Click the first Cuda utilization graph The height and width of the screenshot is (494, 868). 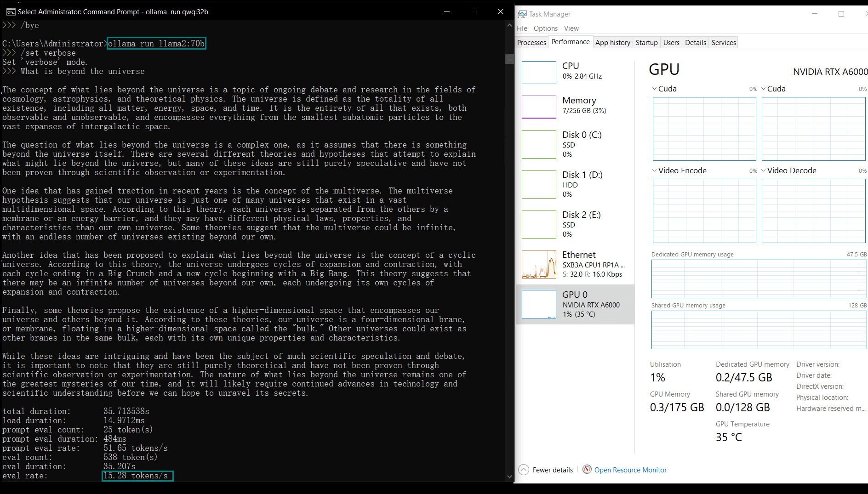704,129
